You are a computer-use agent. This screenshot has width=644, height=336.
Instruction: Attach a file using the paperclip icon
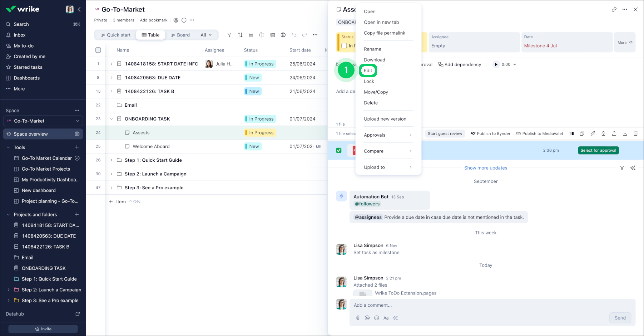tap(358, 318)
